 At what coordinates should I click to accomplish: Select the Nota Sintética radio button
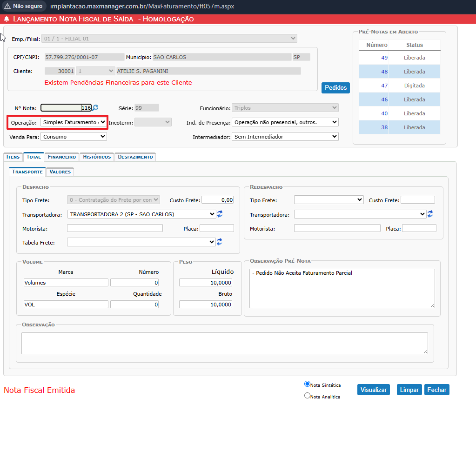tap(307, 384)
